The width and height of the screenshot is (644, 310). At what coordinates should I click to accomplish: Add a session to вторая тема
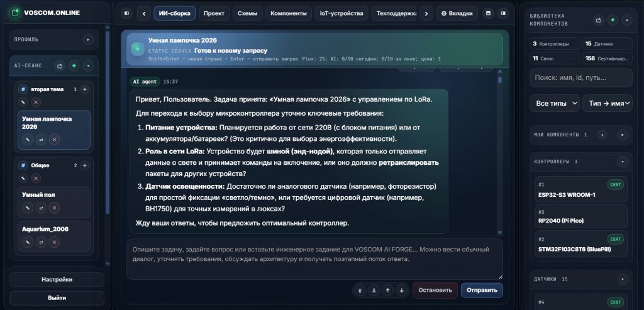click(x=85, y=89)
